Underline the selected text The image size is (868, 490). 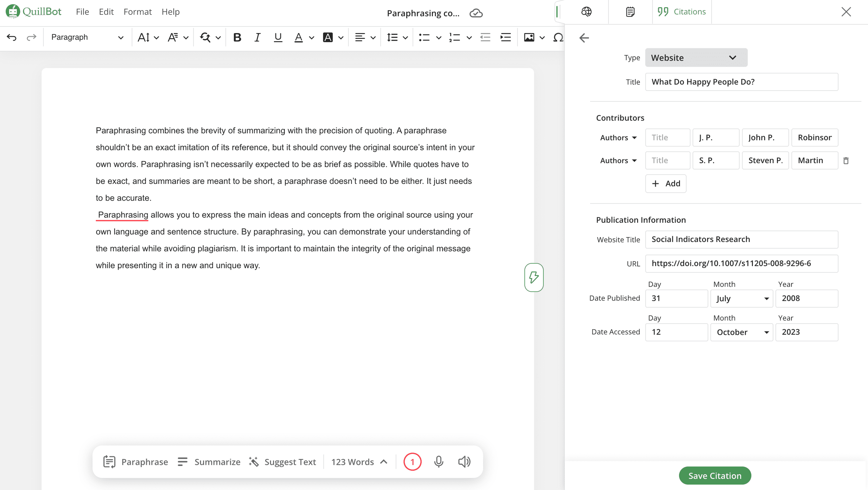pyautogui.click(x=277, y=37)
